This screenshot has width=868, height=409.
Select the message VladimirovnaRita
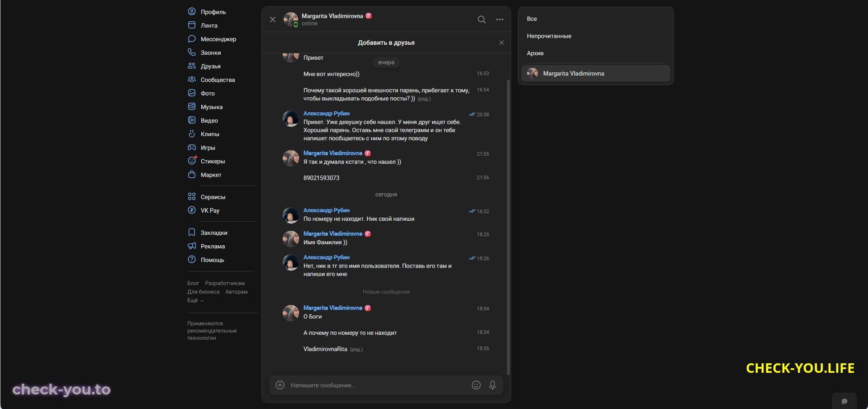pos(325,349)
